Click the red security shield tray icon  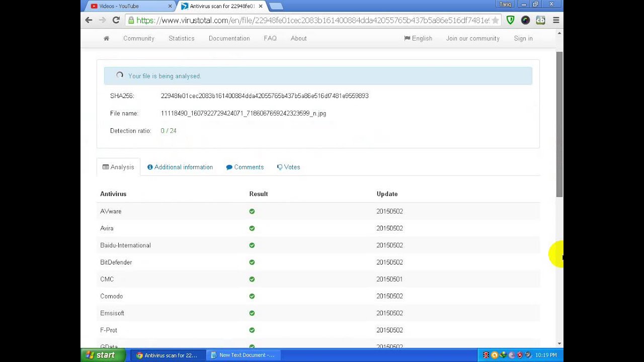520,355
